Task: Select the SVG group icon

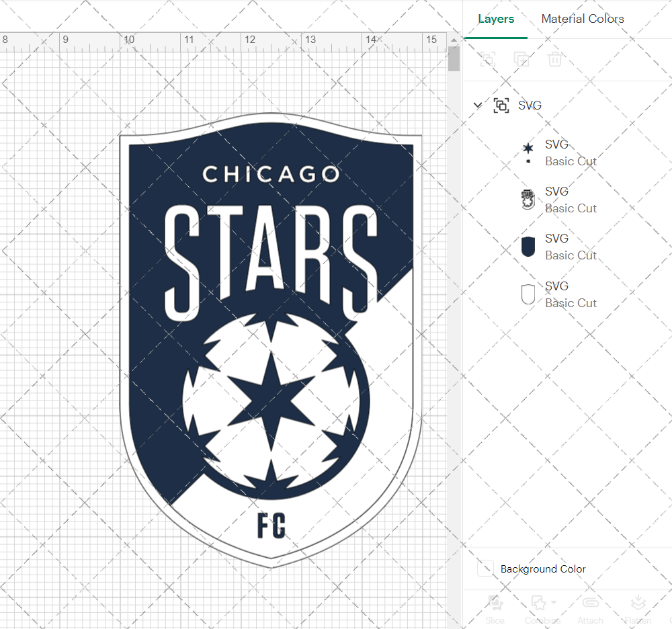Action: (501, 105)
